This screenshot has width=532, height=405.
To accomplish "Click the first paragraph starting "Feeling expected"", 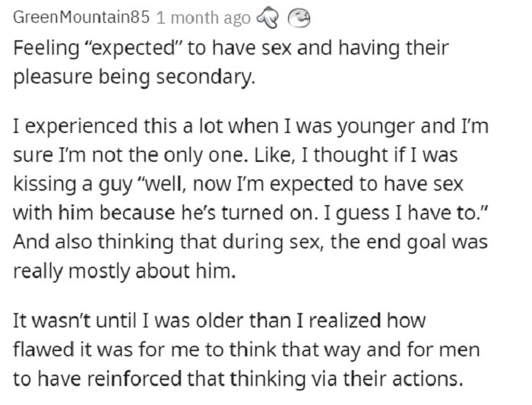I will click(231, 62).
